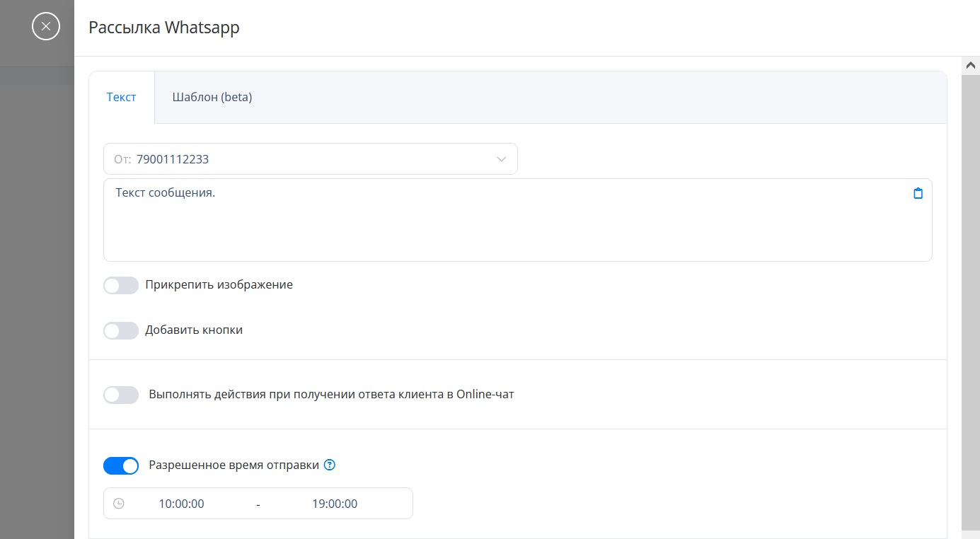Open the help icon next to Разрешенное время отправки
The image size is (980, 539).
[329, 465]
